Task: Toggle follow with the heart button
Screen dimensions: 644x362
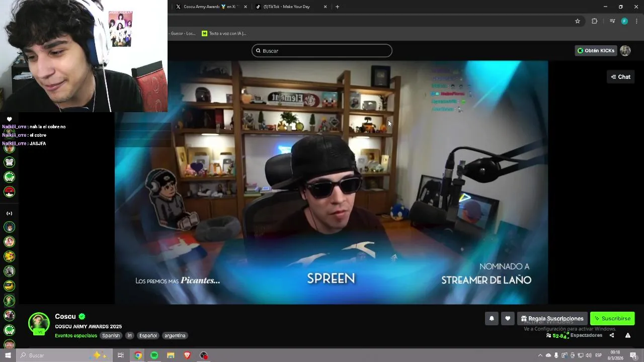Action: [x=508, y=318]
